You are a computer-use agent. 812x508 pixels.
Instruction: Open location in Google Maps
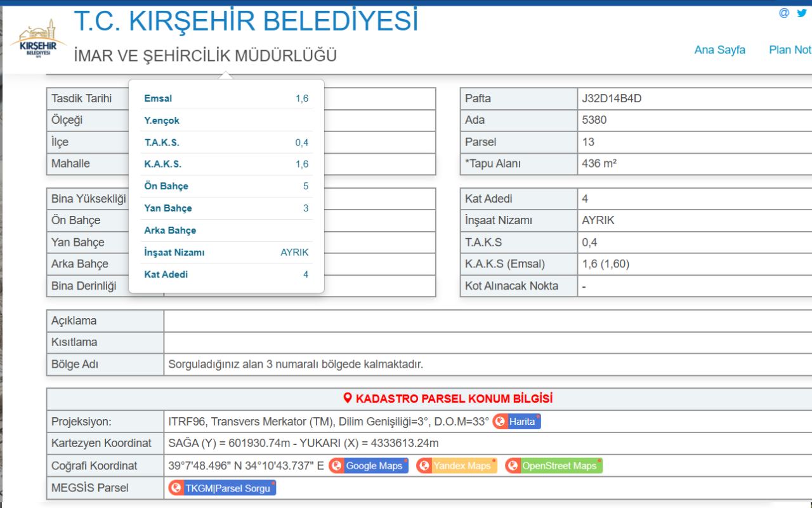[x=374, y=466]
